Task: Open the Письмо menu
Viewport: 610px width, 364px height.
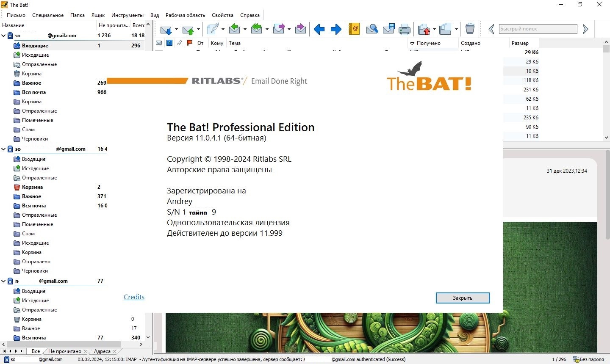Action: click(x=16, y=15)
